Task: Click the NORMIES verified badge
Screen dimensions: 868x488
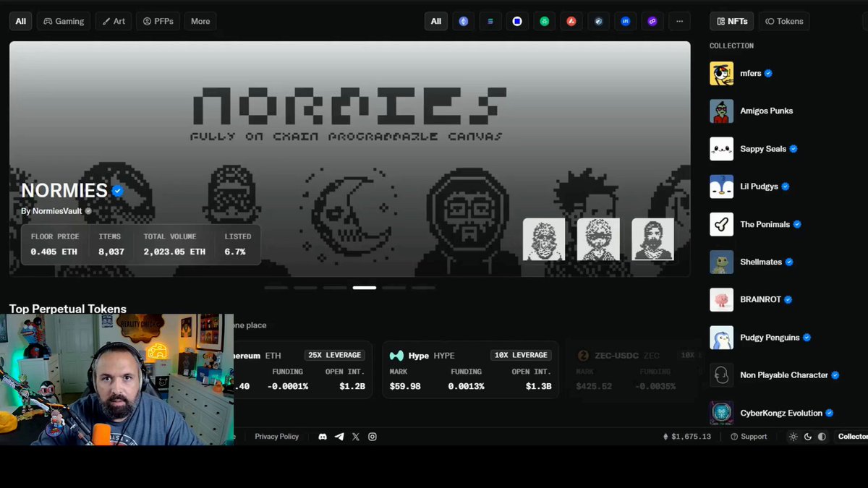Action: tap(117, 191)
